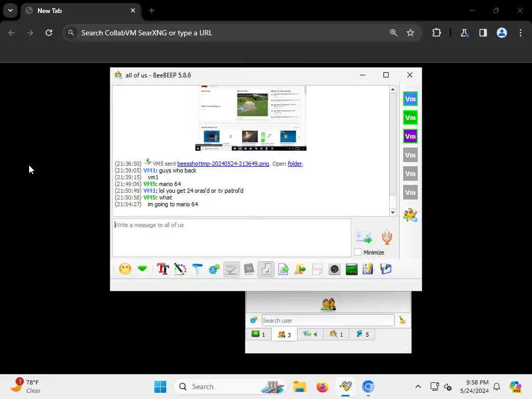Image resolution: width=532 pixels, height=399 pixels.
Task: Send a file with document arrow icon
Action: point(283,269)
